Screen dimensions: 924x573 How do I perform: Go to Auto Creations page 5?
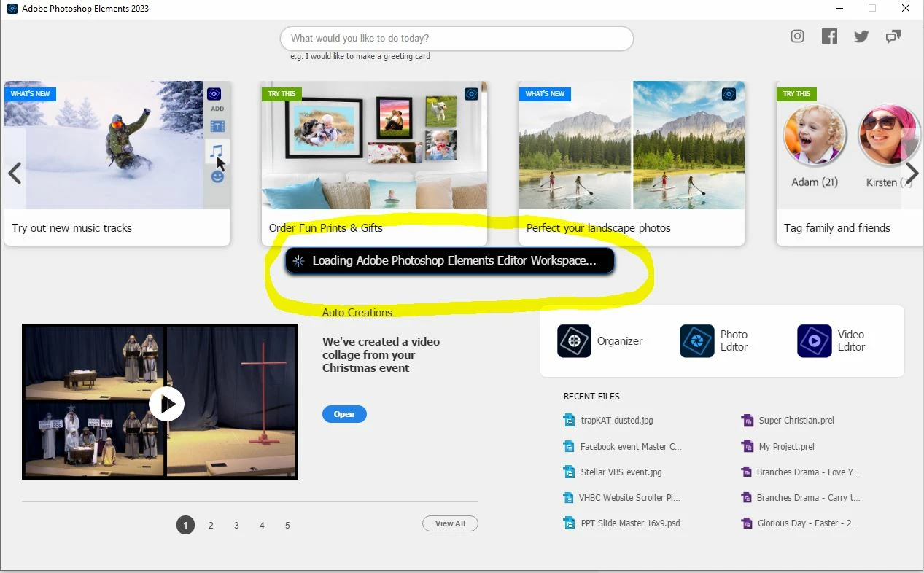tap(287, 525)
